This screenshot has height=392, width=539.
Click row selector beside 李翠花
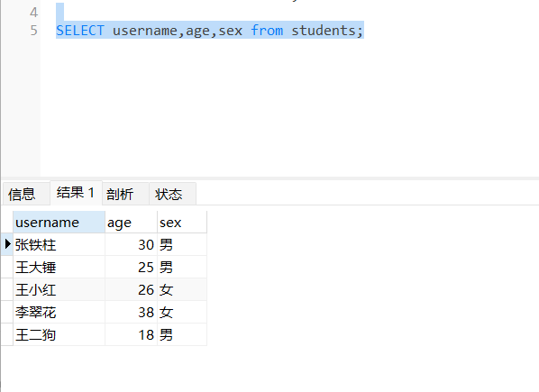(7, 312)
